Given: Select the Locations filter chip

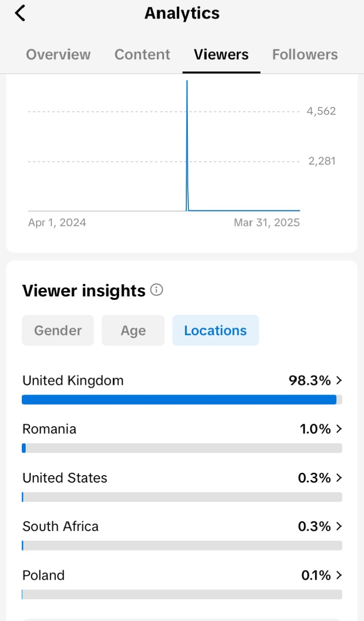Looking at the screenshot, I should point(215,330).
